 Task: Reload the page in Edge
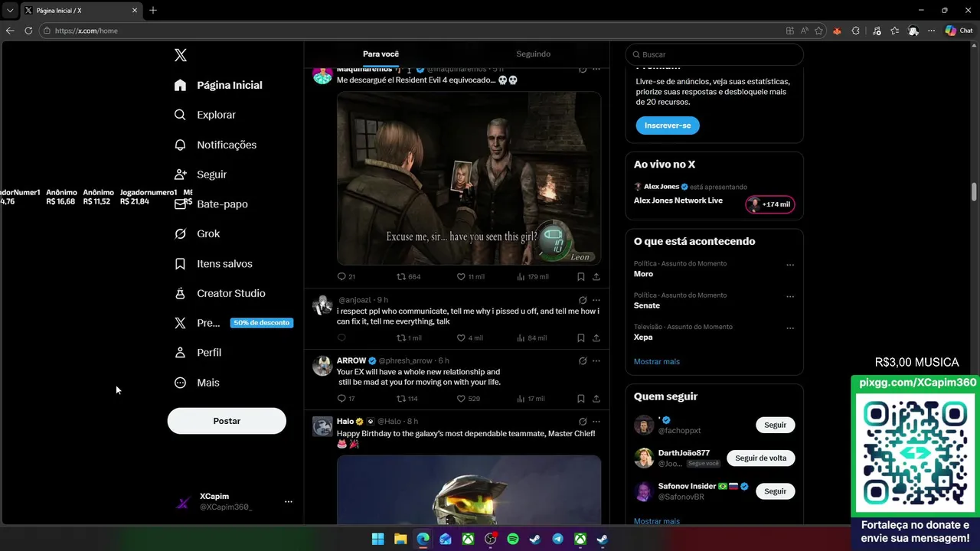(28, 31)
